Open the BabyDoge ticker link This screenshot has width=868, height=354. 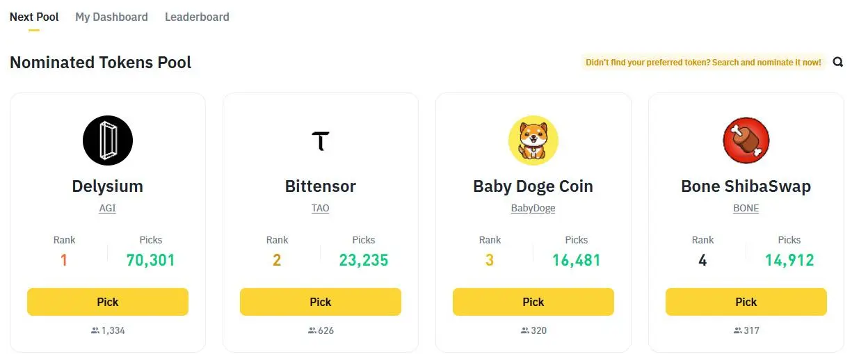pos(533,208)
